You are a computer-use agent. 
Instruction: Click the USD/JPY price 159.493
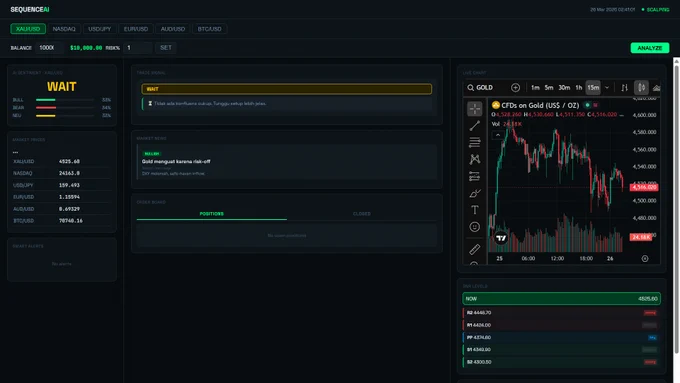pos(69,185)
